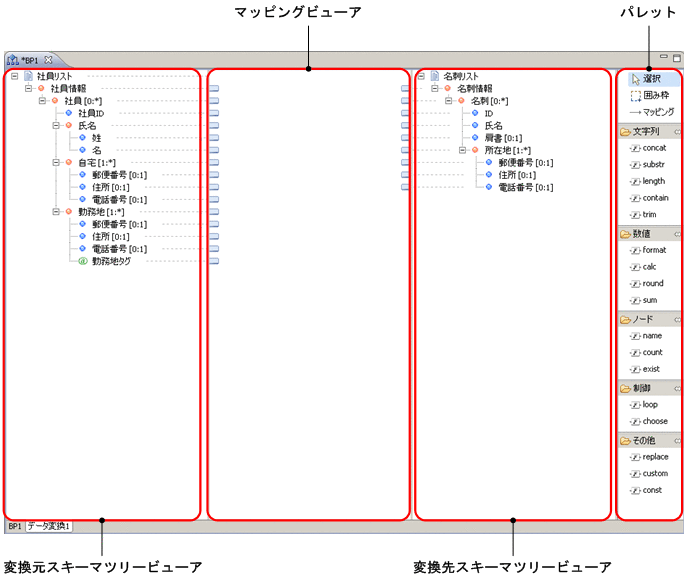Choose the 囲み枠 enclosure tool

point(650,95)
